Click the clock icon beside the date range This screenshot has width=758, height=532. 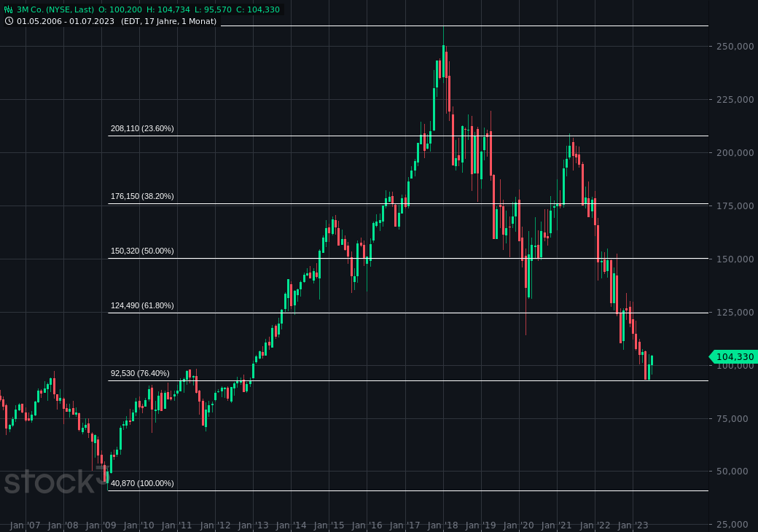(9, 21)
